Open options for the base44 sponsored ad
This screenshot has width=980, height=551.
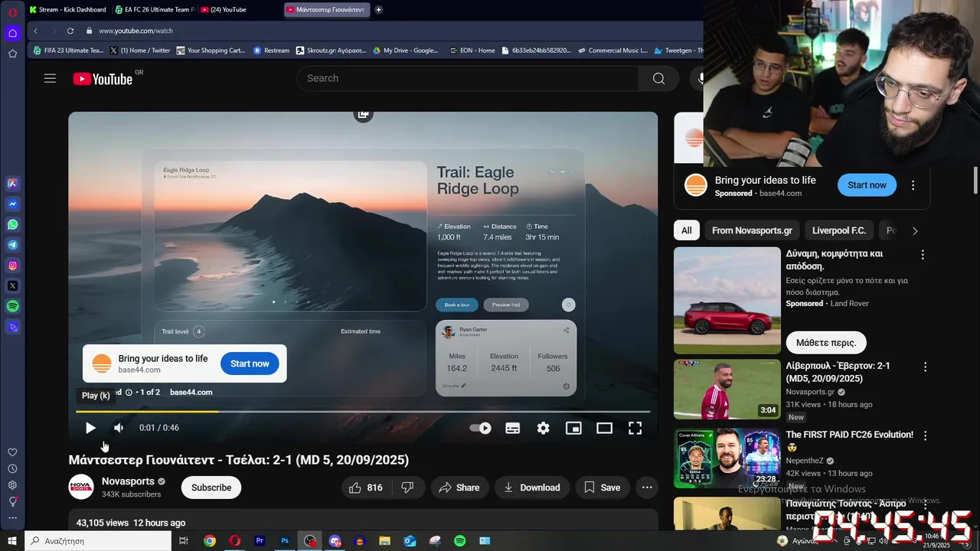[913, 185]
